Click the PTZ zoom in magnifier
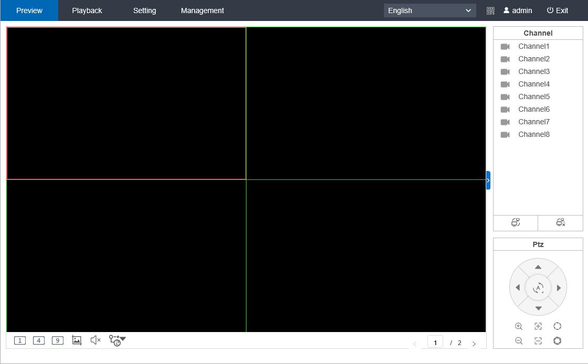This screenshot has height=364, width=588. [x=519, y=326]
